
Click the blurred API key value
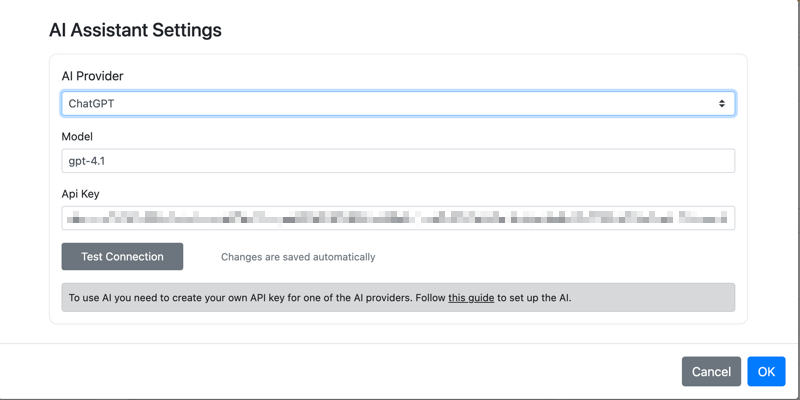point(398,218)
